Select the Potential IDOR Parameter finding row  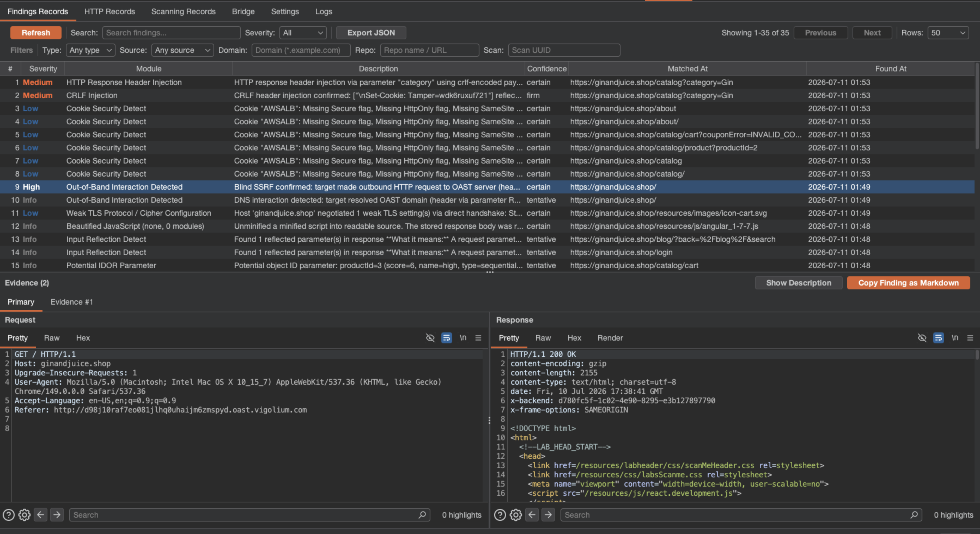pyautogui.click(x=487, y=265)
